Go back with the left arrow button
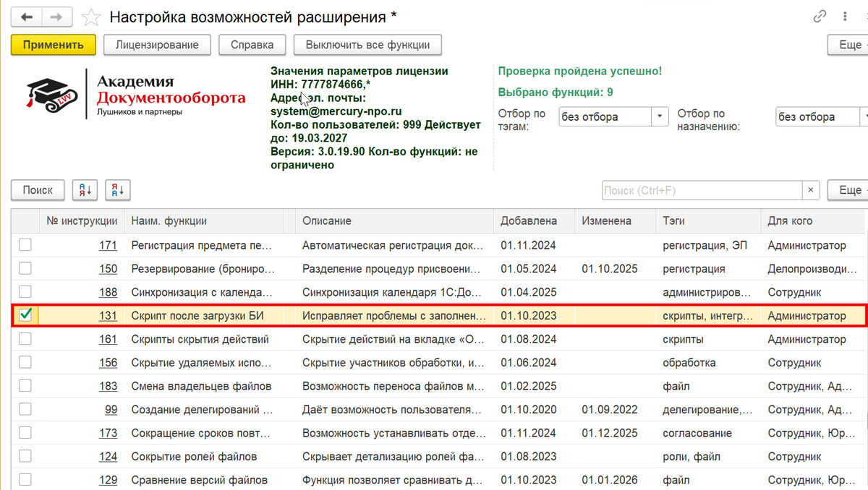The height and width of the screenshot is (490, 868). click(27, 16)
